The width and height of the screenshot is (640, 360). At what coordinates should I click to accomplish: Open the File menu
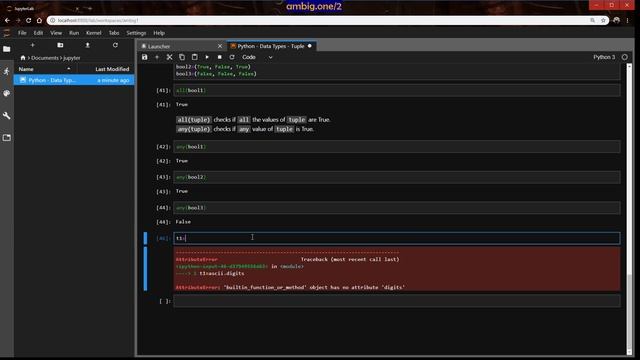pyautogui.click(x=22, y=33)
